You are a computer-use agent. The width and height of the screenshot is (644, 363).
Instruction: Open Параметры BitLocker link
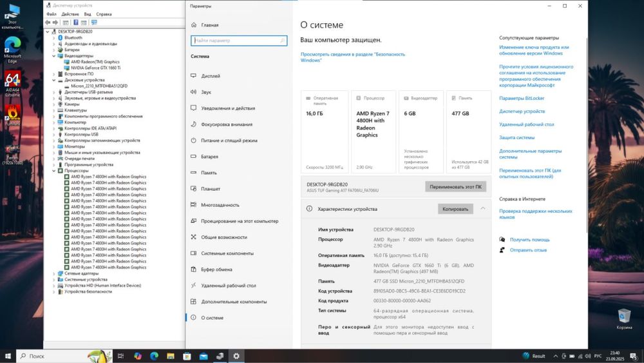coord(522,98)
